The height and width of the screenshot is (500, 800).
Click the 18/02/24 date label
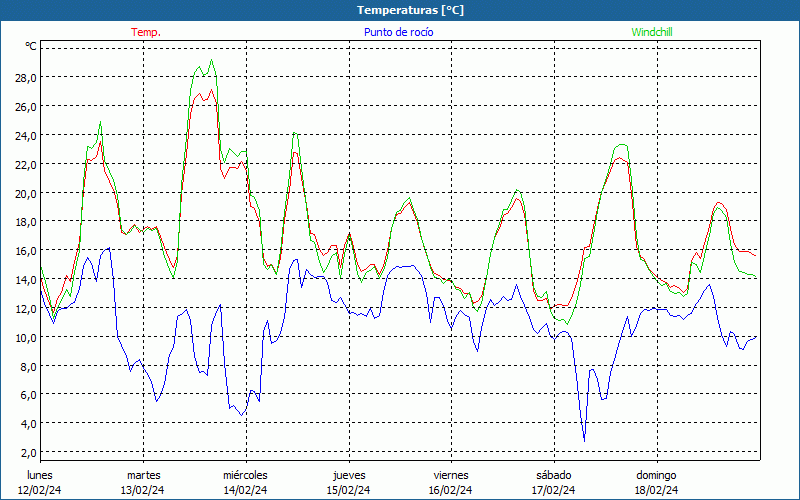pyautogui.click(x=657, y=490)
